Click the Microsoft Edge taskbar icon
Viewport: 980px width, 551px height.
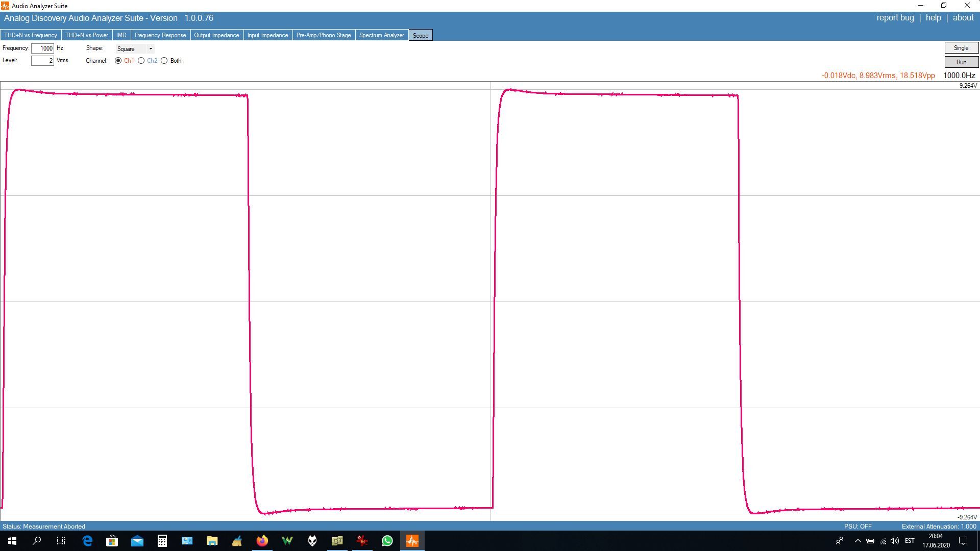[x=87, y=541]
